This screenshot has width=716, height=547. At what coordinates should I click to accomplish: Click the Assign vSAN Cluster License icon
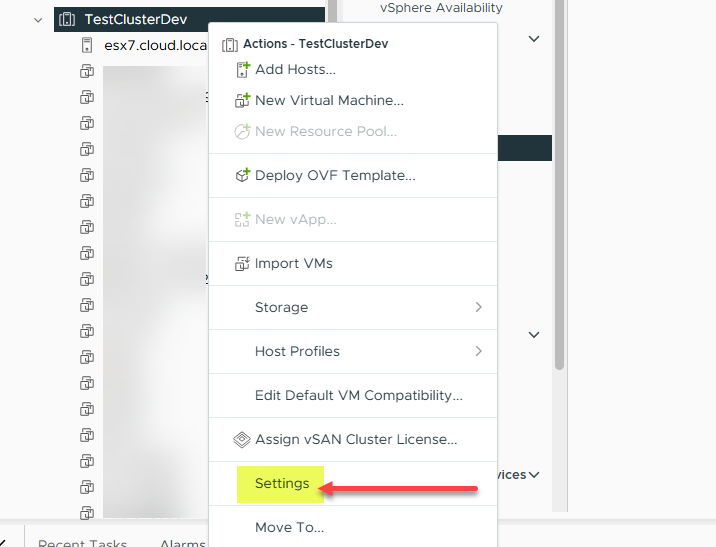click(241, 439)
